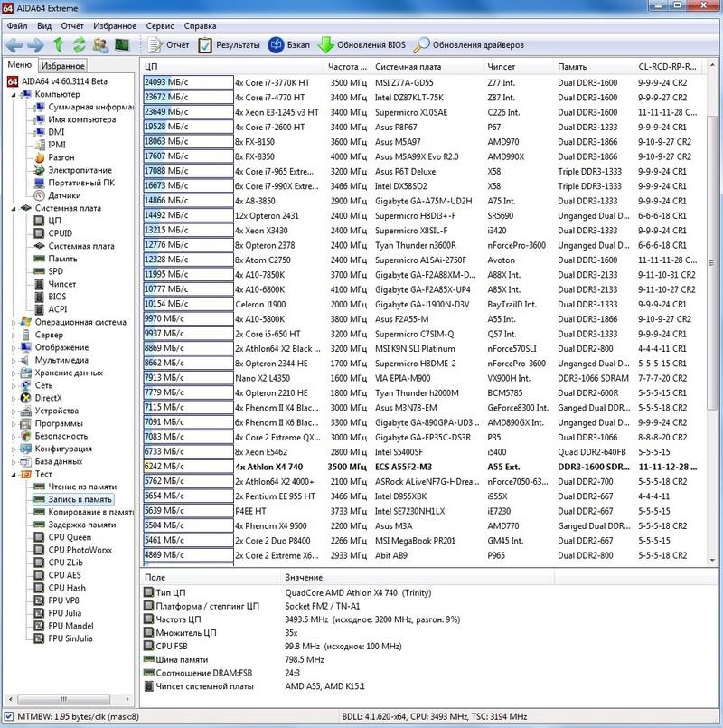The image size is (723, 728).
Task: Open the users icon in the toolbar
Action: 100,45
